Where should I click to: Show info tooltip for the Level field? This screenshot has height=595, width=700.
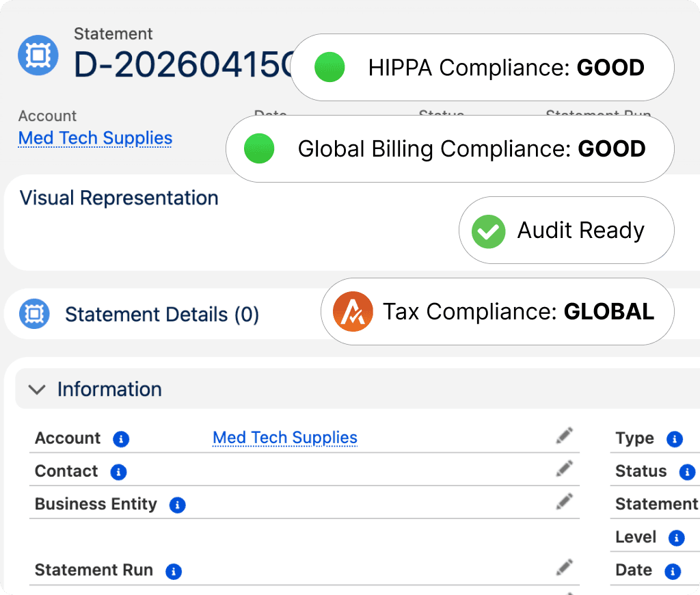pos(676,538)
